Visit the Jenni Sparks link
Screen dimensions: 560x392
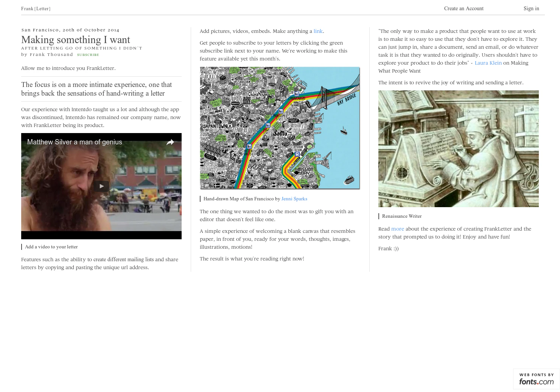tap(294, 199)
